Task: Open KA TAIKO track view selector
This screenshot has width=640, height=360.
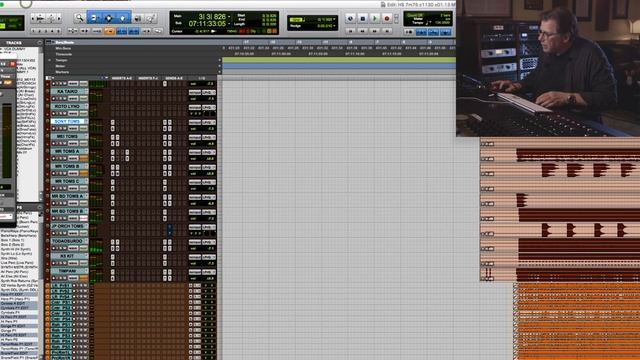Action: coord(73,98)
